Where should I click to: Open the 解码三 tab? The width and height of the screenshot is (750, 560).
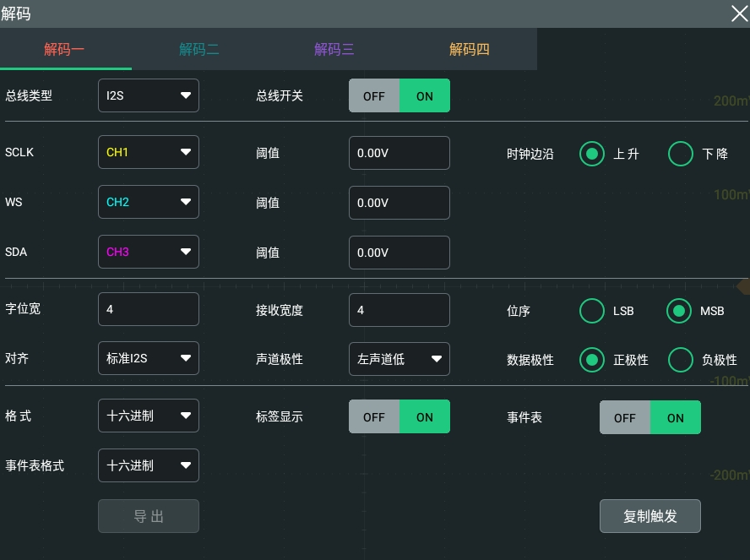pyautogui.click(x=334, y=49)
